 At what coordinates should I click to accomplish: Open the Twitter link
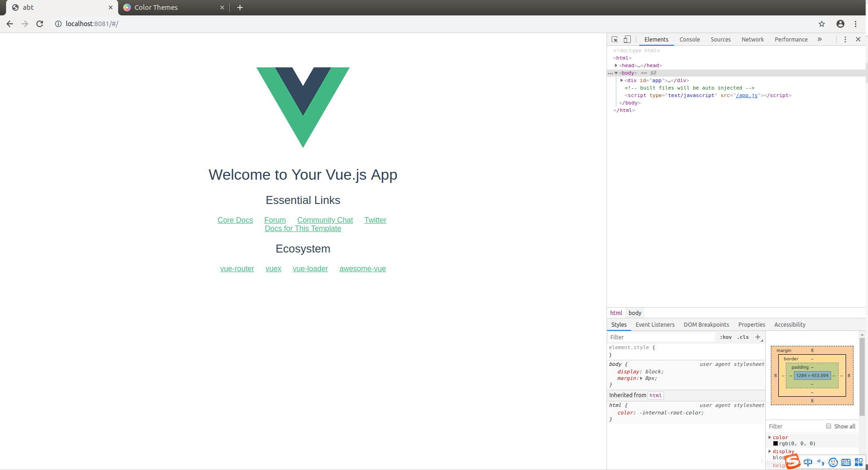coord(375,220)
